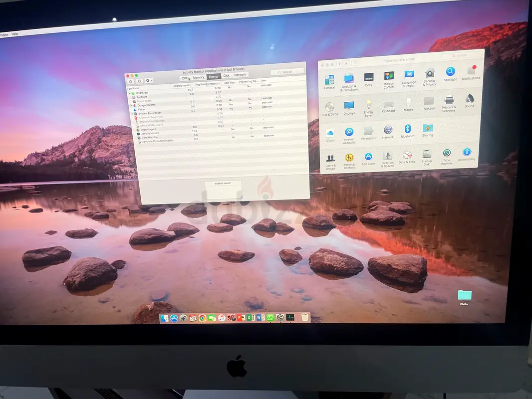The image size is (532, 399).
Task: Expand Google Chrome process row
Action: coord(131,105)
